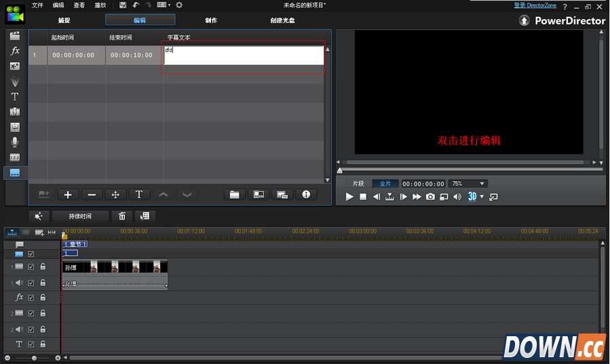Open the Voice-Over microphone room
This screenshot has width=610, height=364.
[x=15, y=142]
